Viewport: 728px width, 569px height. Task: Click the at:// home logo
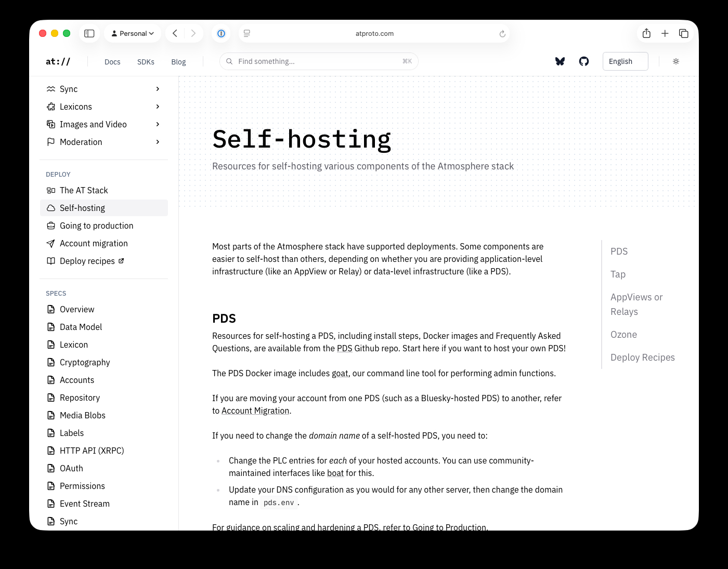point(58,61)
